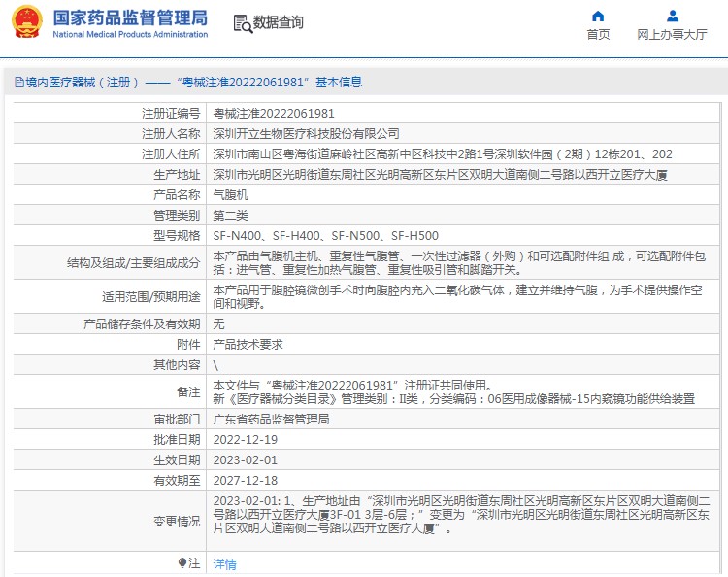The height and width of the screenshot is (577, 728).
Task: Click the National Medical Products Administration English subtitle
Action: pyautogui.click(x=129, y=35)
